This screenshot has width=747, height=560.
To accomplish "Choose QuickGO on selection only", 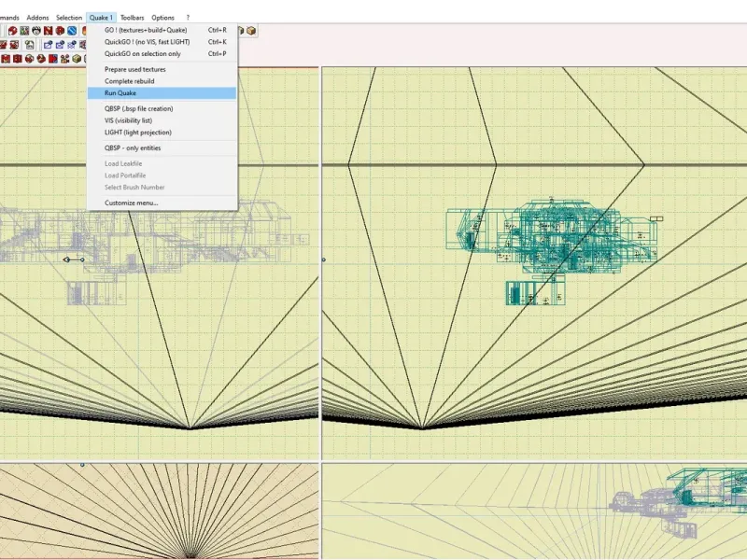I will (x=162, y=54).
